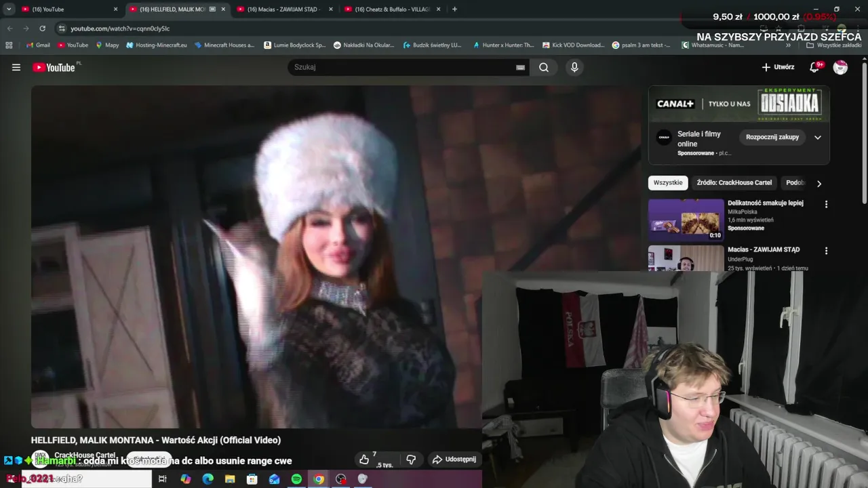Reload the page in Chrome
868x488 pixels.
43,28
